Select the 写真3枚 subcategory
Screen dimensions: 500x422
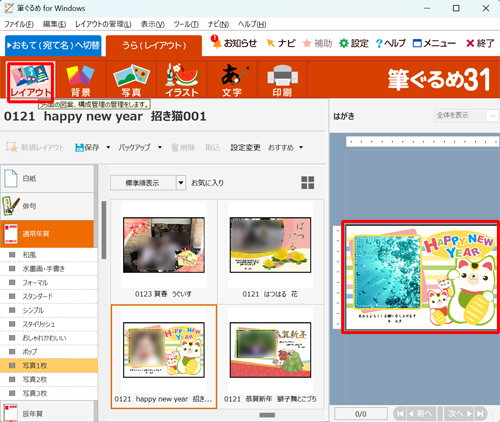pyautogui.click(x=49, y=393)
